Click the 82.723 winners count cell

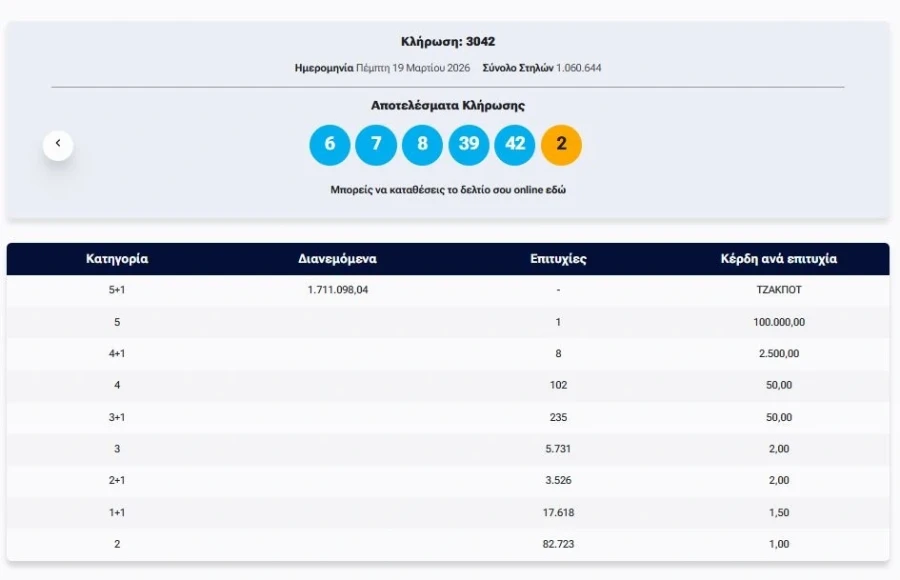(x=558, y=544)
